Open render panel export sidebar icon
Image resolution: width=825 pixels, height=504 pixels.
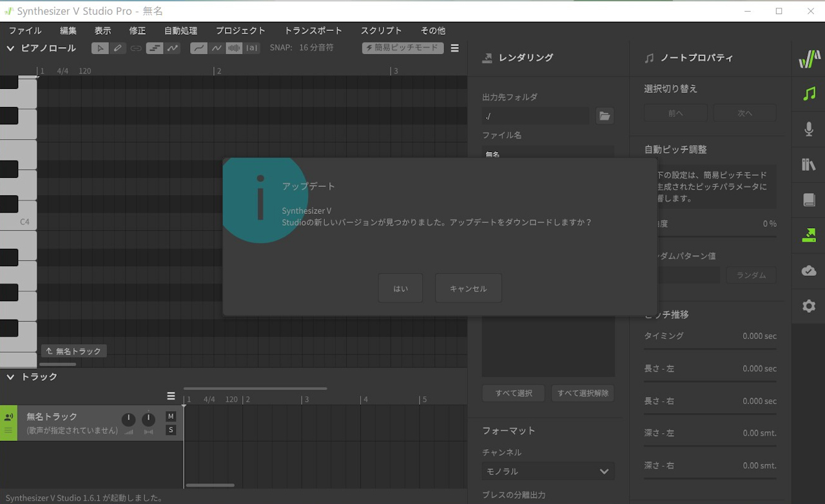pos(809,235)
